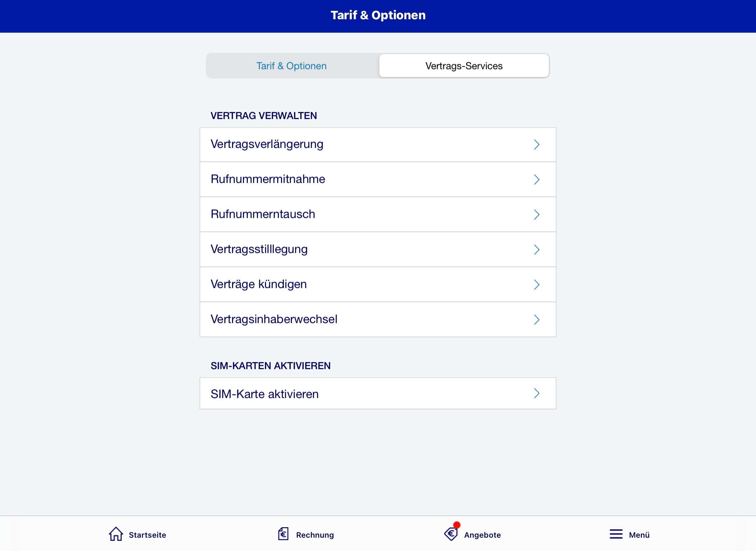Open the Vertragsinhaberwechsel list item
The image size is (756, 551).
click(x=378, y=319)
